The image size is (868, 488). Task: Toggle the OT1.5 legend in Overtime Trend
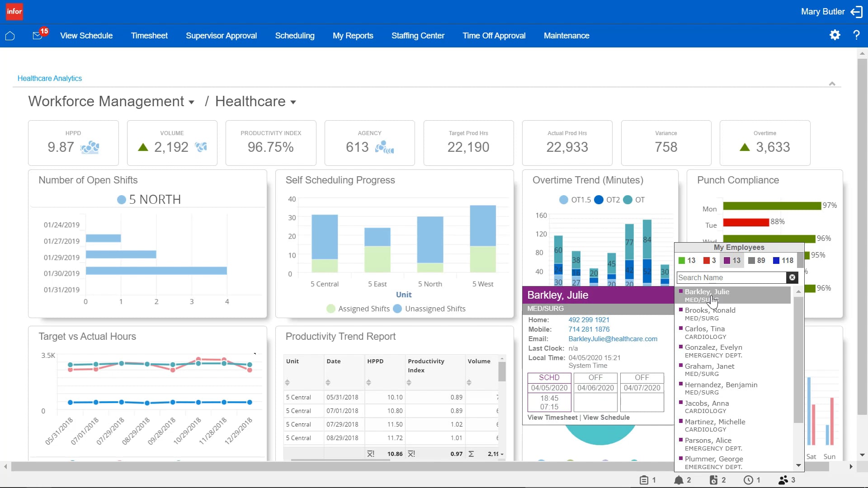(575, 200)
